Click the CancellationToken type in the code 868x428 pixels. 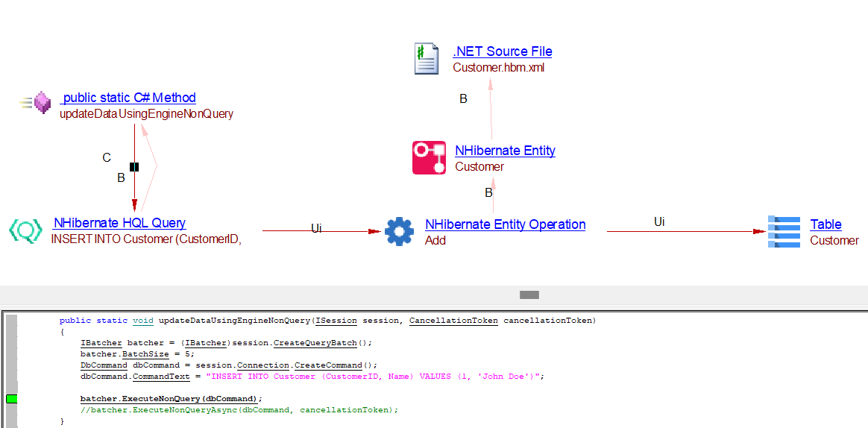click(x=453, y=321)
